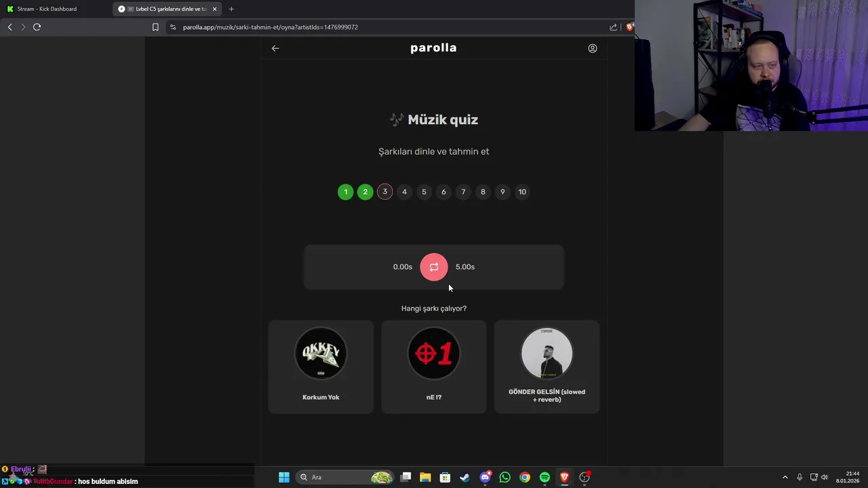
Task: Open network status tray icon
Action: click(x=814, y=477)
